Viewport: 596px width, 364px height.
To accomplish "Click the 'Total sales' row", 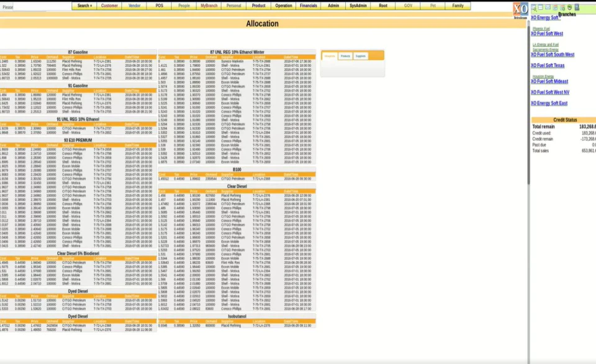I will 564,151.
